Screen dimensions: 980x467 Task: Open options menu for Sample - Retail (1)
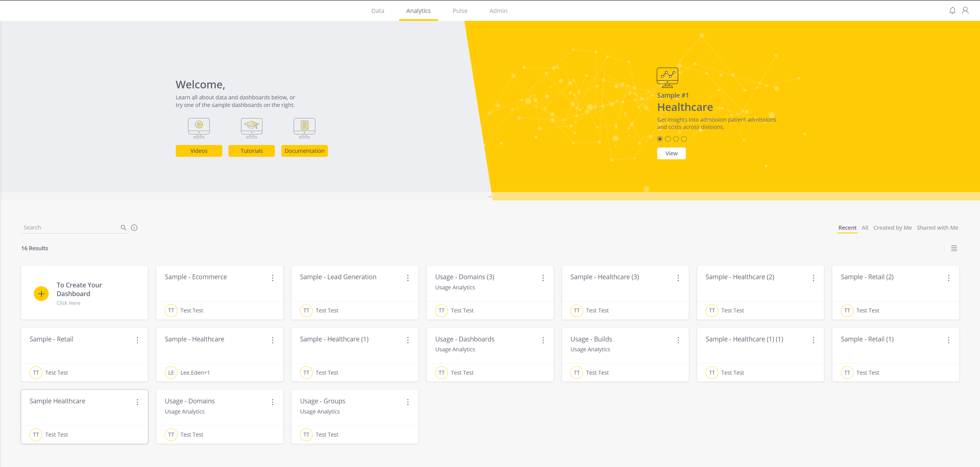(x=948, y=340)
